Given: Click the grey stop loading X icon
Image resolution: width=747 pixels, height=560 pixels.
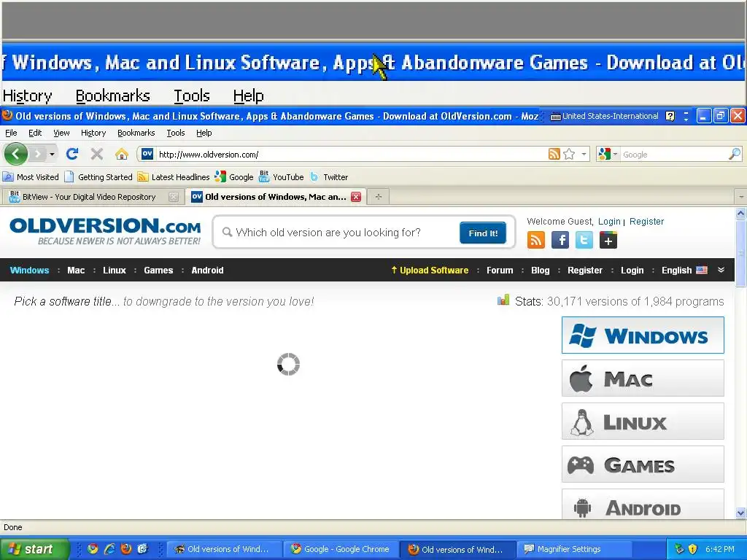Looking at the screenshot, I should coord(97,154).
